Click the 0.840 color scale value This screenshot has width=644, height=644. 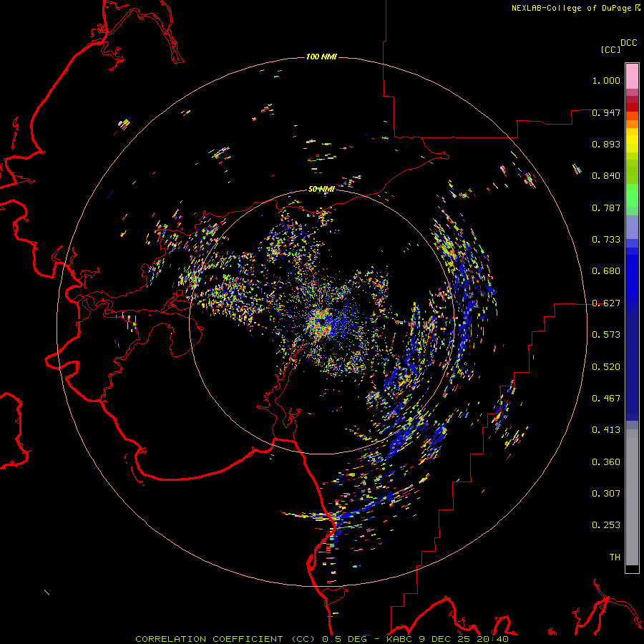click(x=606, y=176)
